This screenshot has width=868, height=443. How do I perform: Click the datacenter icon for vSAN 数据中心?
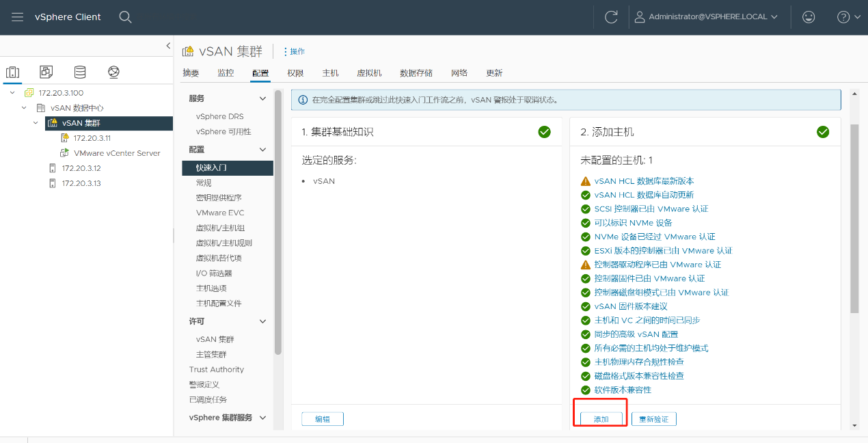[40, 108]
